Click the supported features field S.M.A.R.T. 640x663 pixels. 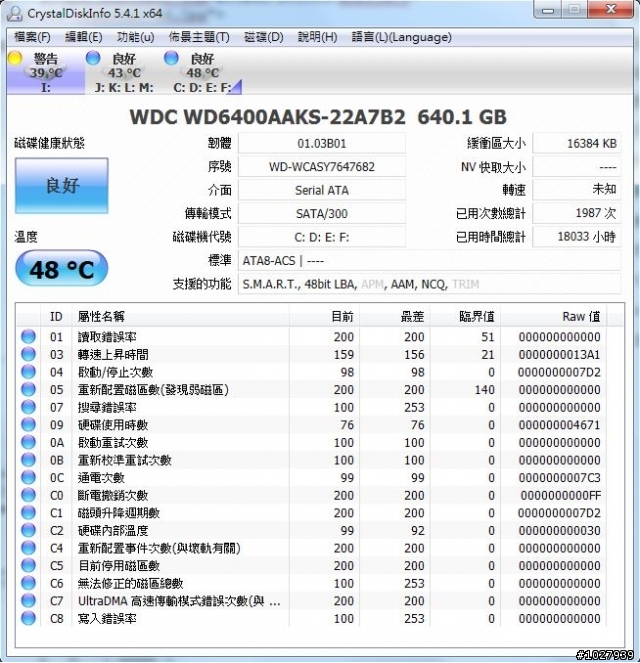tap(429, 284)
